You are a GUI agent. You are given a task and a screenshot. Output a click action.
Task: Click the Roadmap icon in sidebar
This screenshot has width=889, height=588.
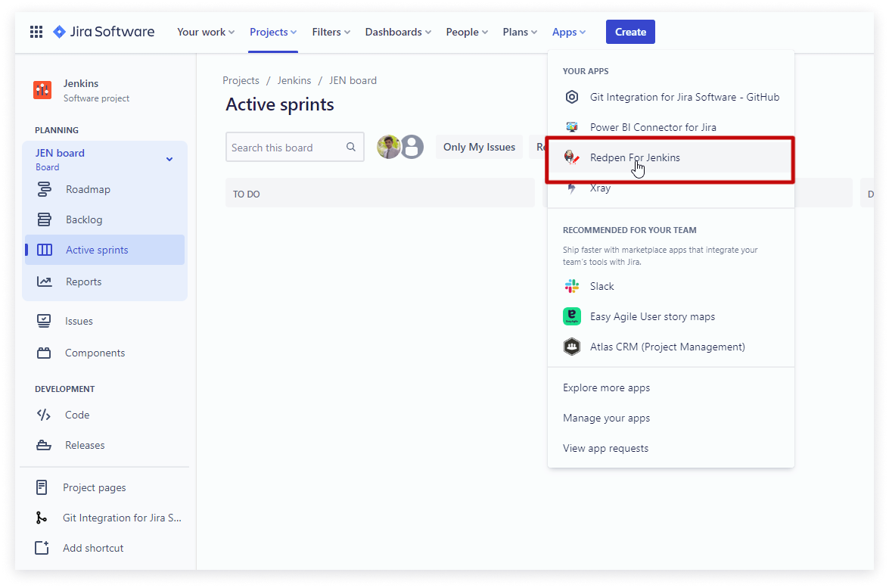click(44, 189)
